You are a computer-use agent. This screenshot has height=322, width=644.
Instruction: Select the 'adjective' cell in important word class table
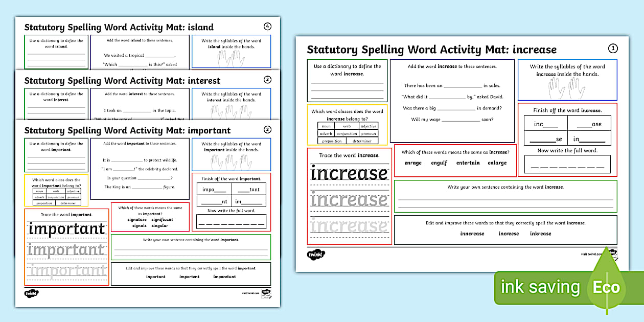pyautogui.click(x=73, y=191)
